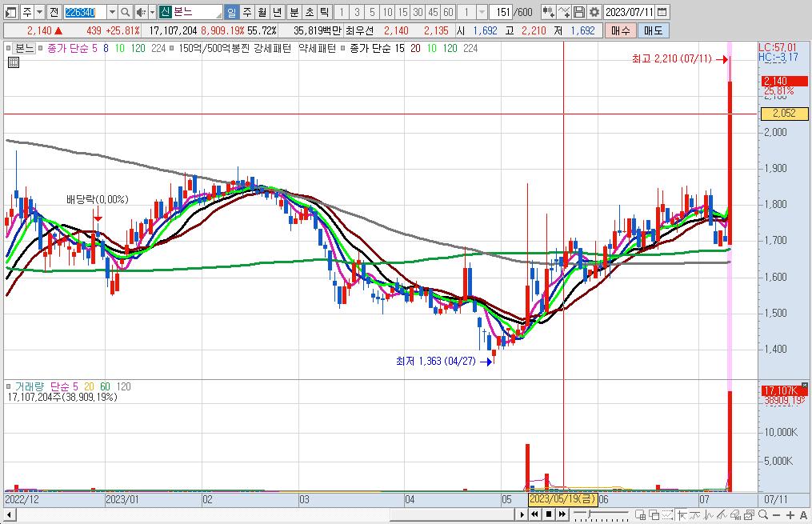
Task: Click the replay stop button
Action: [549, 514]
